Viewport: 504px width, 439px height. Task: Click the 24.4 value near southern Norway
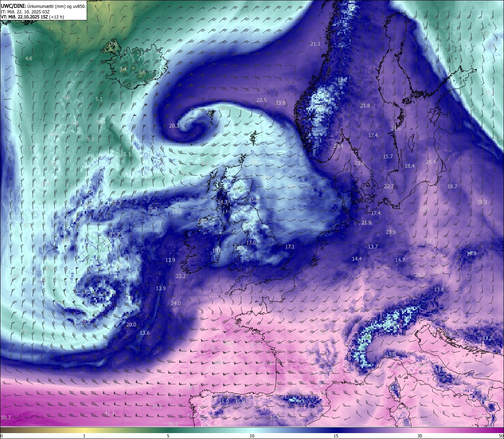click(x=338, y=146)
